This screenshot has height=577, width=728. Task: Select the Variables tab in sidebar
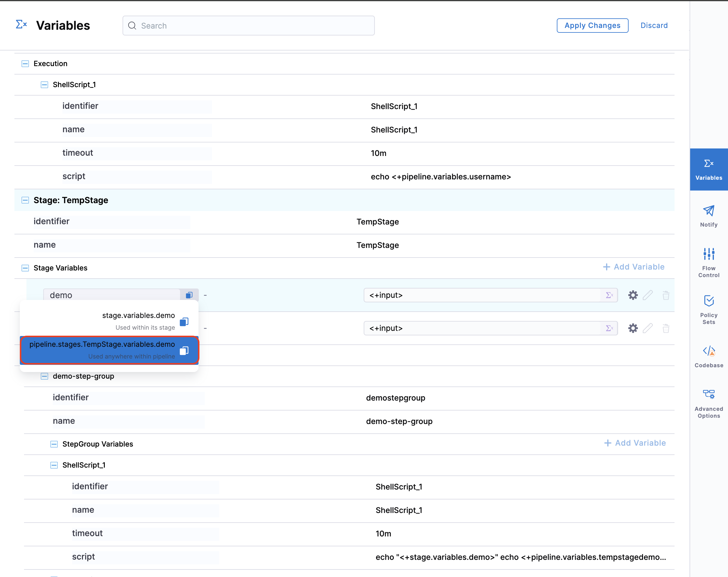pos(708,169)
